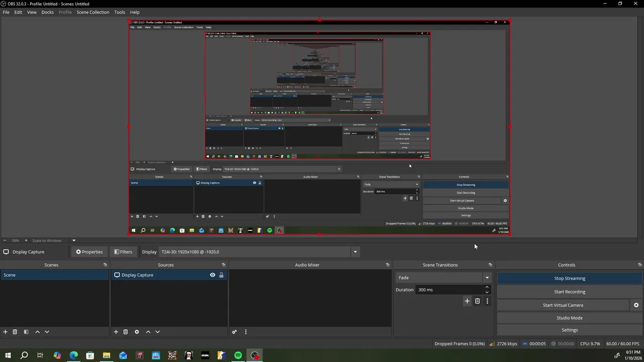Open the Windows Start menu
The image size is (644, 362).
point(8,355)
